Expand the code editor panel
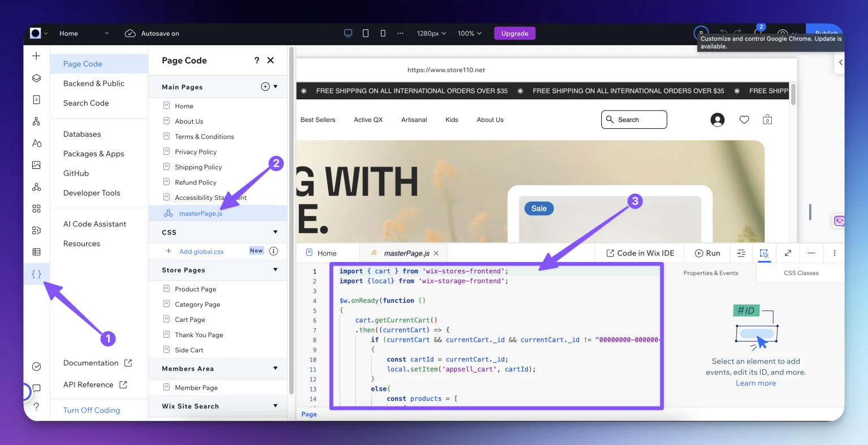 click(x=788, y=253)
